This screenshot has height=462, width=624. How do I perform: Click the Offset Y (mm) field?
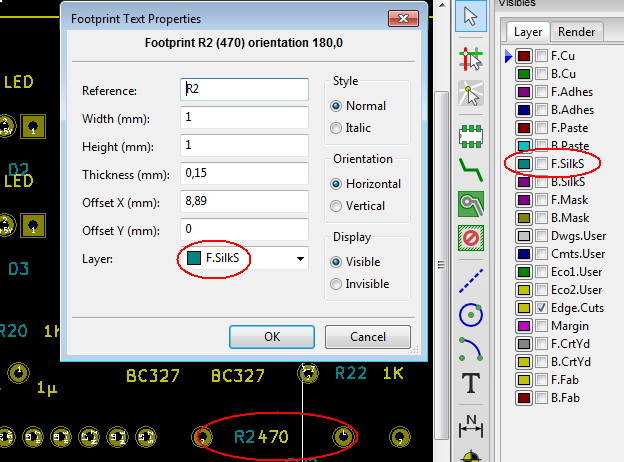tap(244, 229)
